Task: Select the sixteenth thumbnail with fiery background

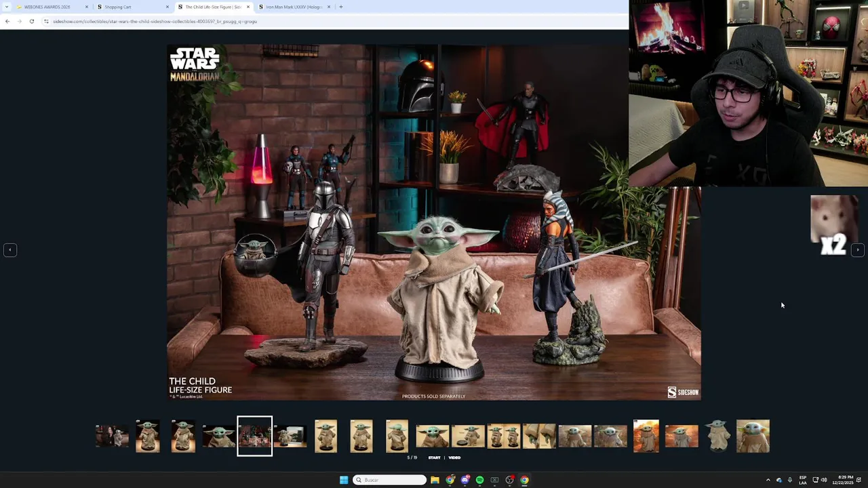Action: (x=646, y=436)
